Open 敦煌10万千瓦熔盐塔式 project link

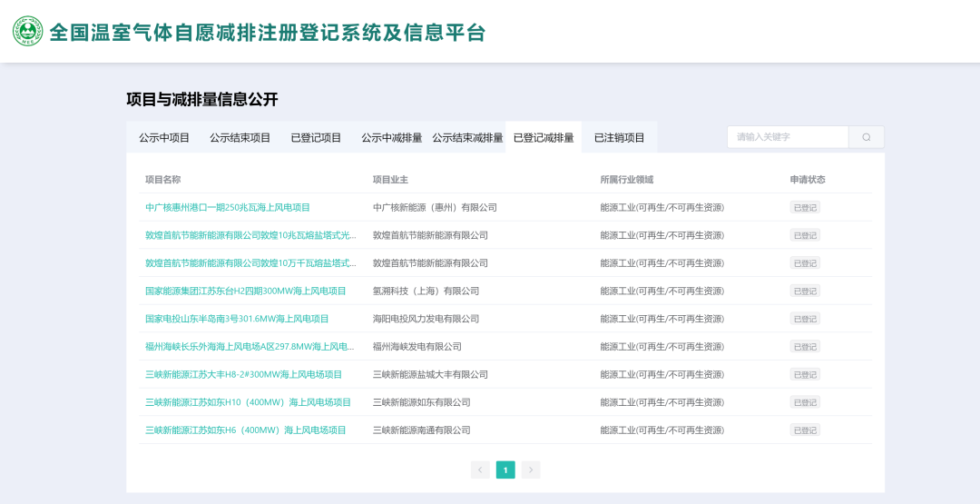point(251,263)
